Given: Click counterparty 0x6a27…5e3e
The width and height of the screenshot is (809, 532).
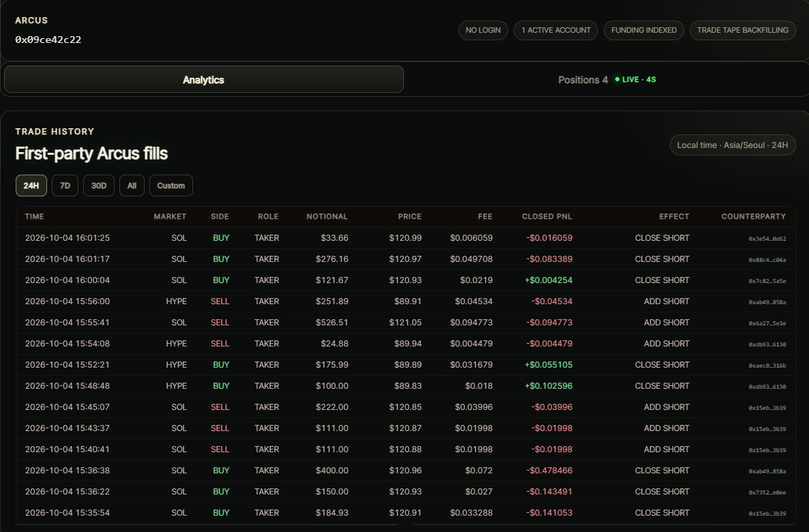Looking at the screenshot, I should [x=767, y=323].
